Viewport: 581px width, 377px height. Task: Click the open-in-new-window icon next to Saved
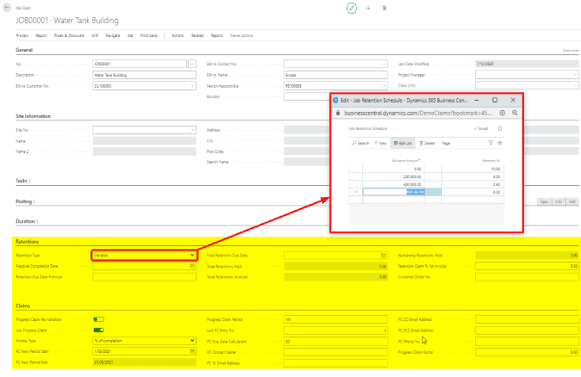[500, 129]
